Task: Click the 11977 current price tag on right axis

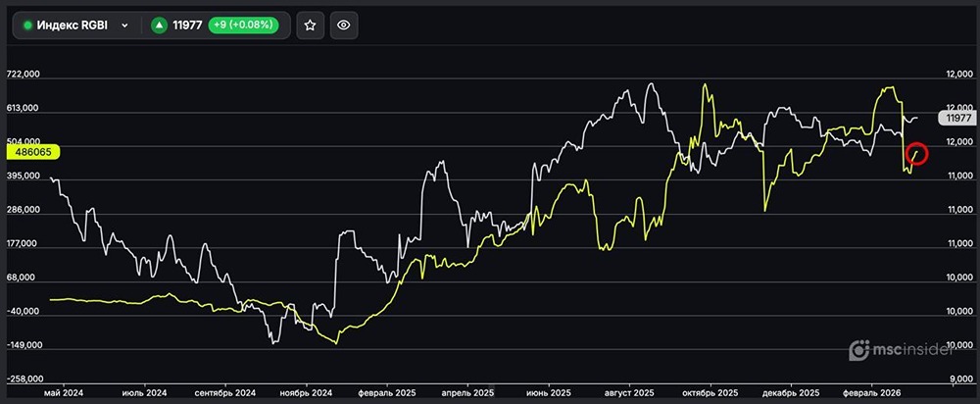Action: tap(954, 118)
